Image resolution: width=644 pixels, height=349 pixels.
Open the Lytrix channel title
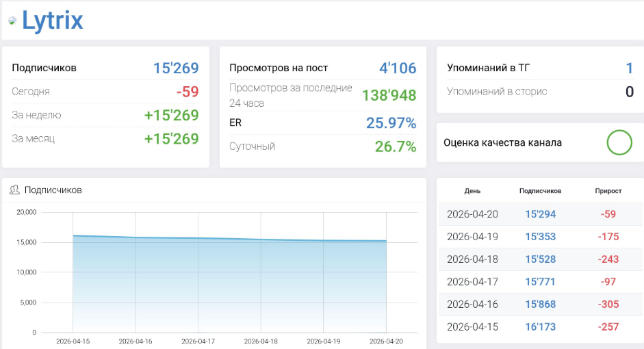(53, 21)
